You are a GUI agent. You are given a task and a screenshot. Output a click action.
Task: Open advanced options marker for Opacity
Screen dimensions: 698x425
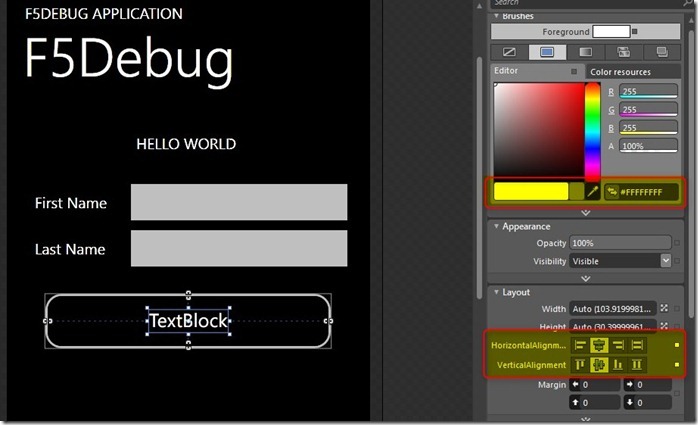(677, 243)
